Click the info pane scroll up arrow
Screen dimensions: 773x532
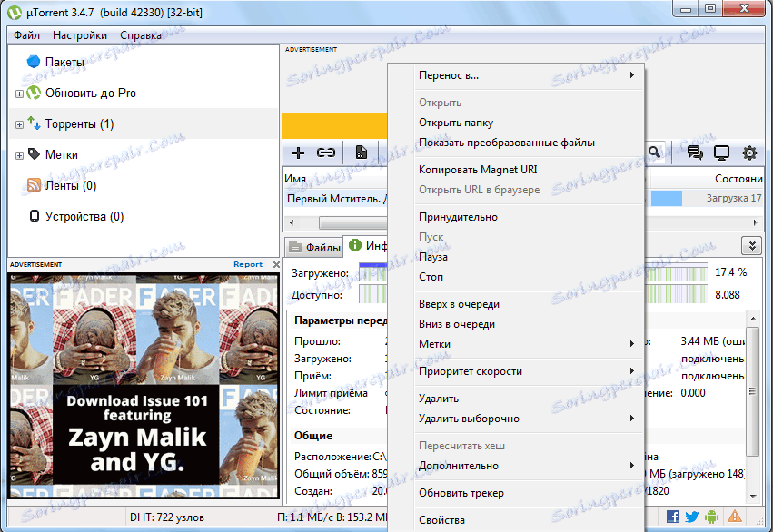coord(753,317)
